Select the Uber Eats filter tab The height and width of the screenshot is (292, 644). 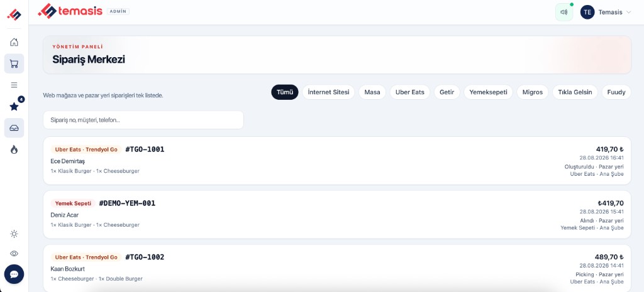click(x=410, y=92)
